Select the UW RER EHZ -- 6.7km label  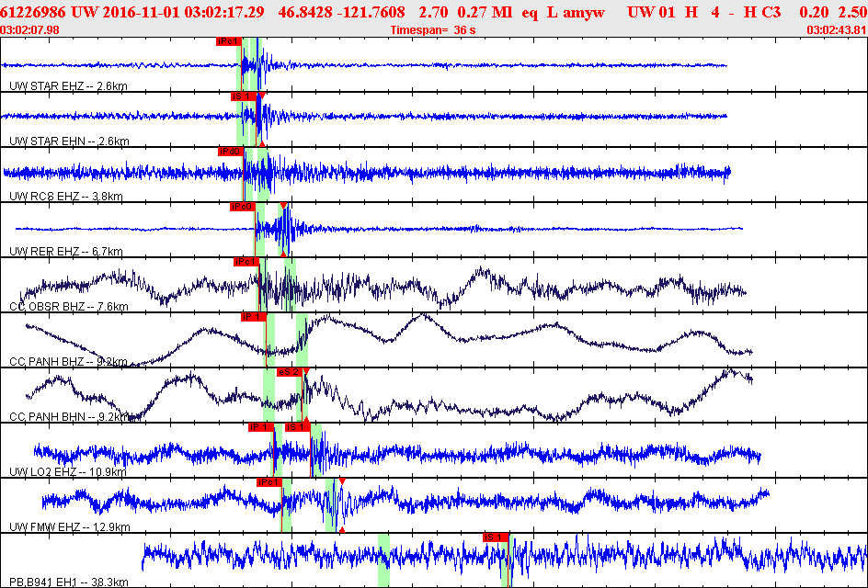coord(66,252)
